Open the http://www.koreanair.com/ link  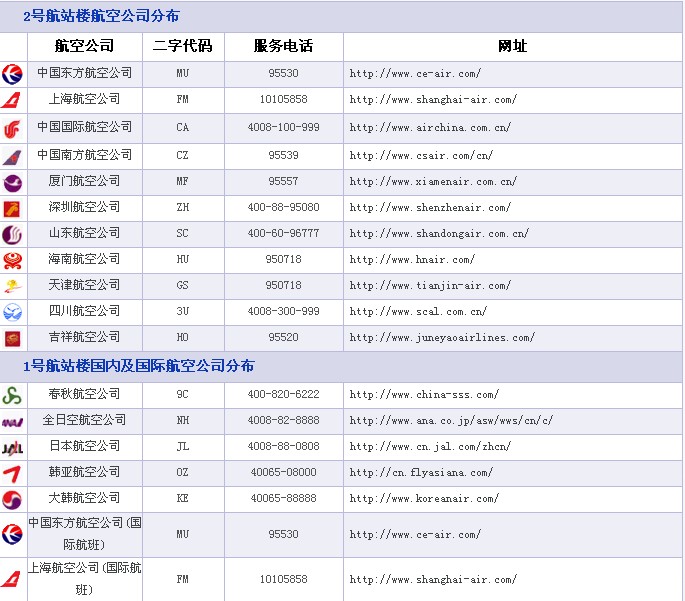pos(424,498)
